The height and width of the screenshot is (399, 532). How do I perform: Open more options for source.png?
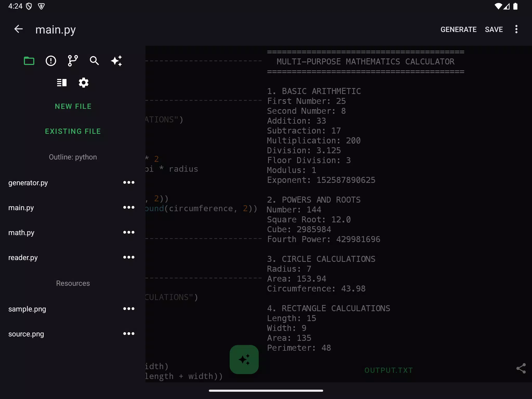click(x=129, y=334)
